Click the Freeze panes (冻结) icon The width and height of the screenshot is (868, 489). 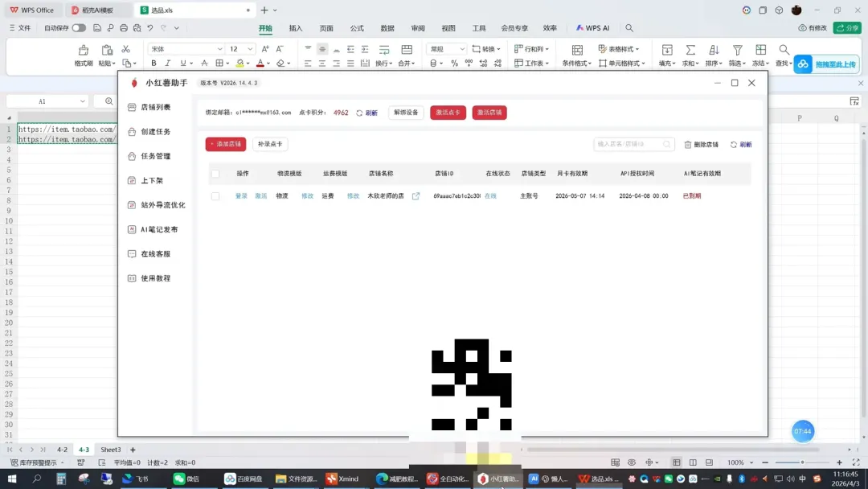click(760, 50)
